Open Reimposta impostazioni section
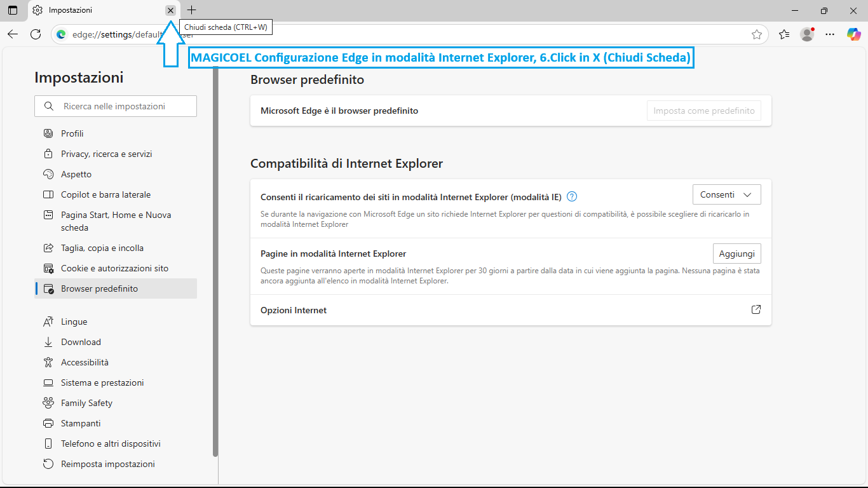Screen dimensions: 868x488 (116, 464)
